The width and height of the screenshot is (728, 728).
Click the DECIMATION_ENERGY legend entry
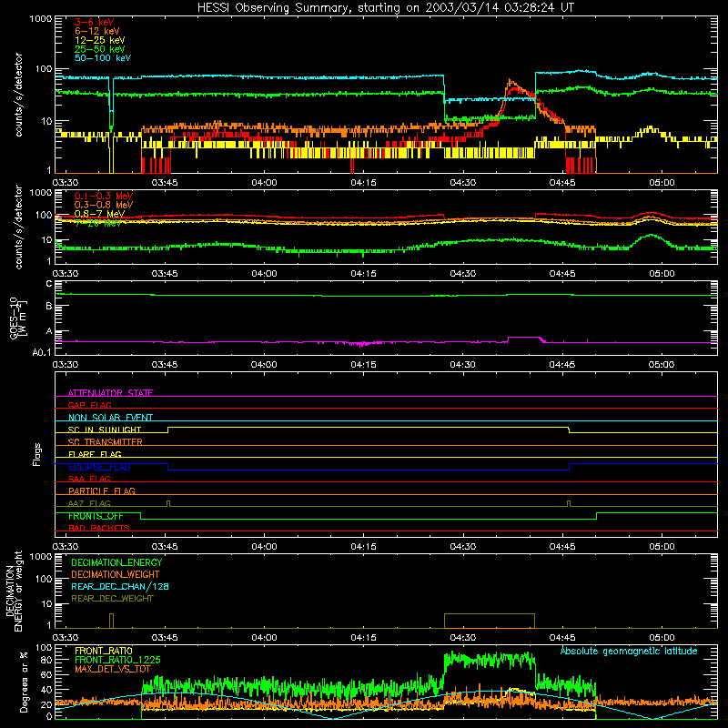(x=116, y=562)
